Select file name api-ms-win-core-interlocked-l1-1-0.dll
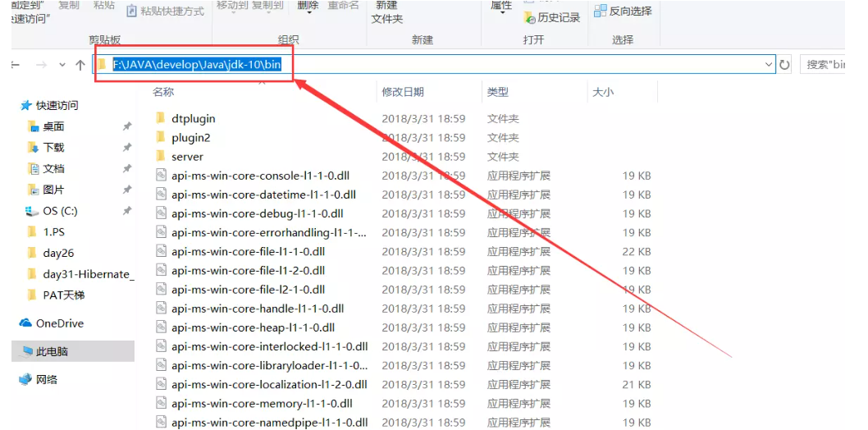 click(270, 346)
